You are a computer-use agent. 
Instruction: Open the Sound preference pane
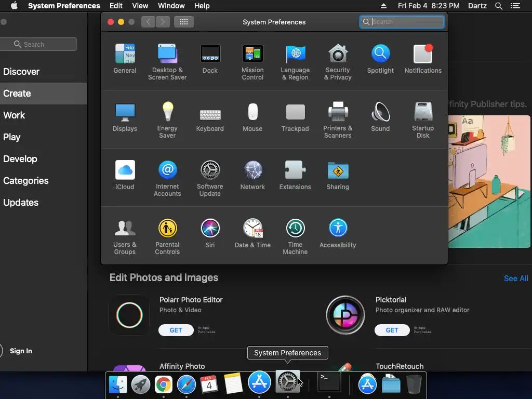click(380, 117)
